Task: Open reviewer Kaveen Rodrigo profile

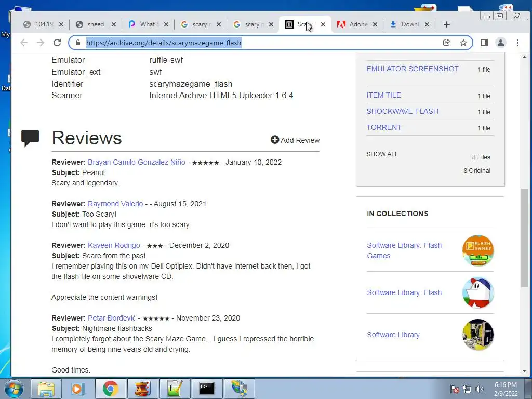Action: pos(114,245)
